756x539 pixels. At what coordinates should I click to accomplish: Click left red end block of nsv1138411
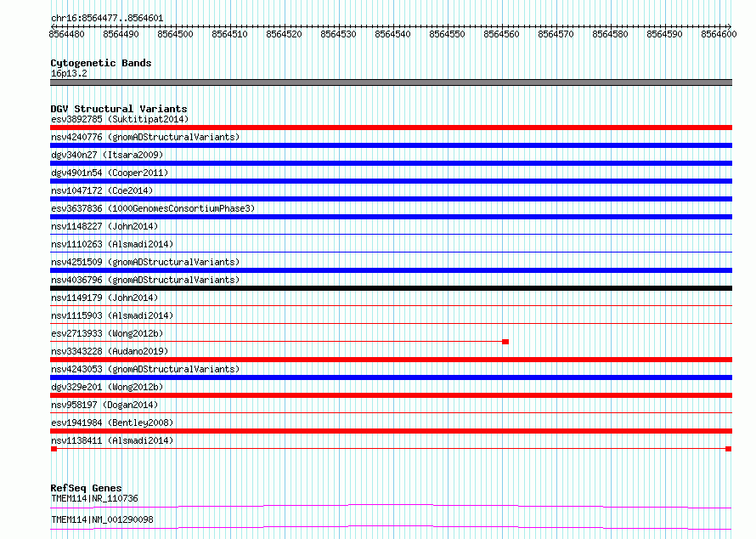click(54, 449)
